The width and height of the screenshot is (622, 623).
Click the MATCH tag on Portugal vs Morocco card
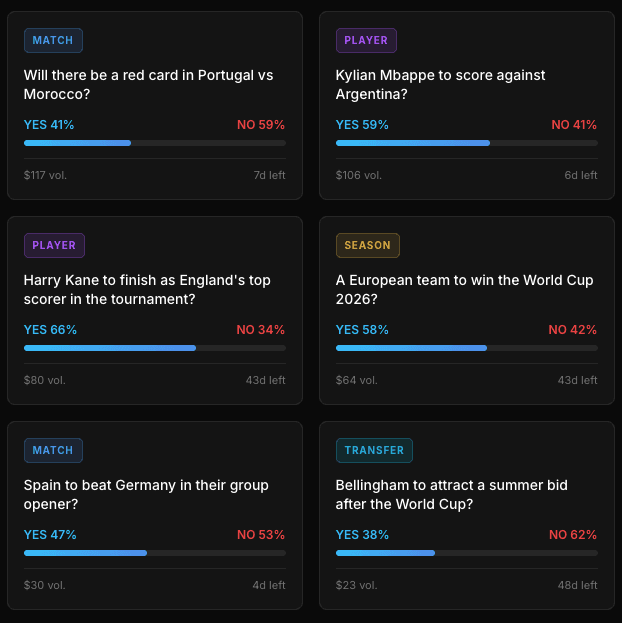[53, 41]
